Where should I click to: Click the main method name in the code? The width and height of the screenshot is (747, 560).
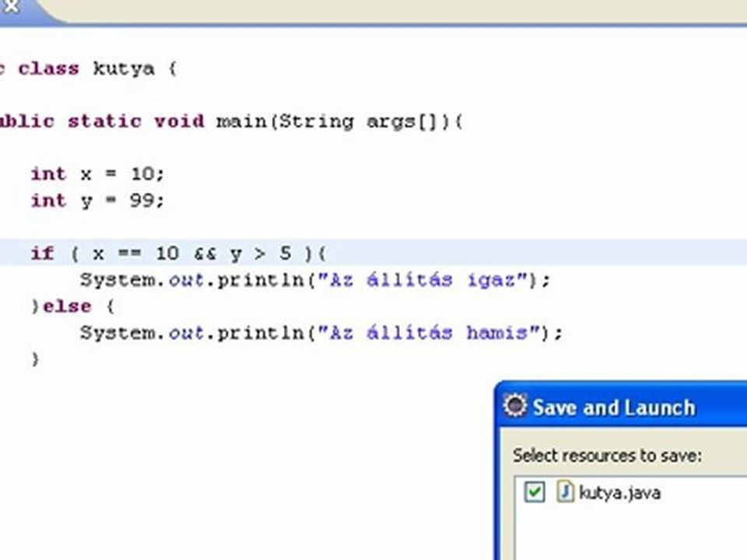[242, 121]
